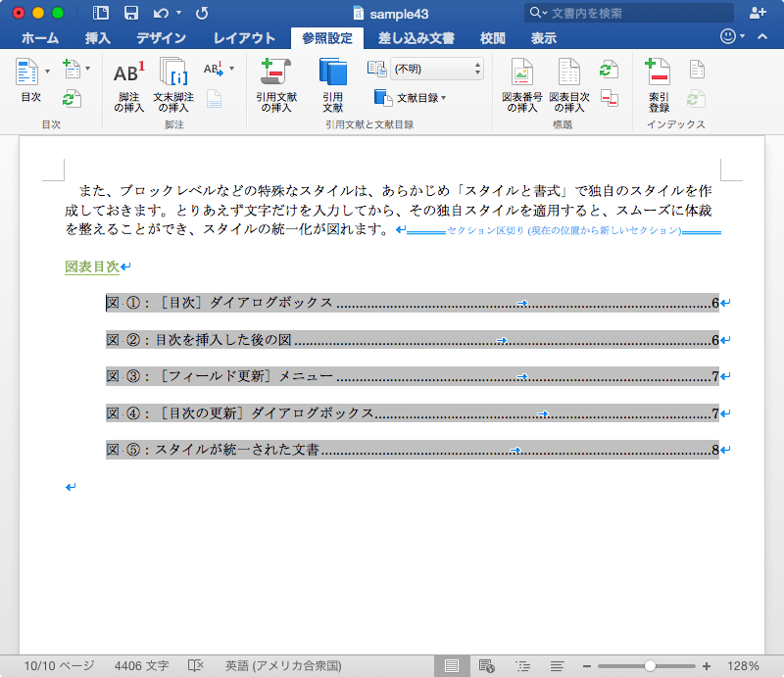Click the bibliography style icon beside (不明)
Screen dimensions: 784x677
(x=376, y=69)
